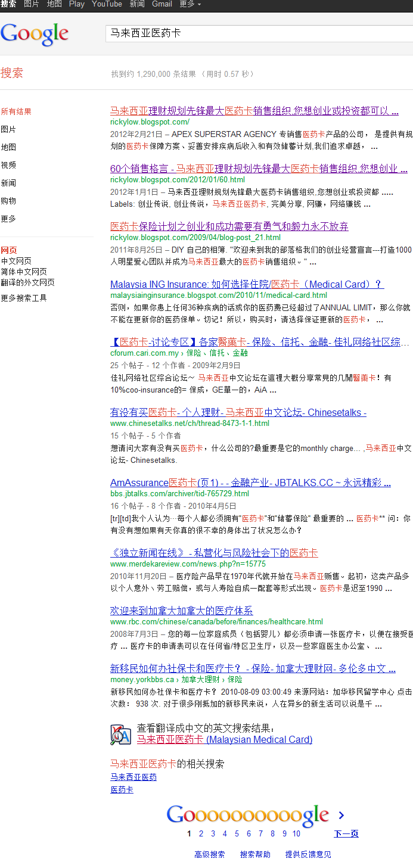Expand 更多 in the left sidebar
413x868 pixels.
8,219
